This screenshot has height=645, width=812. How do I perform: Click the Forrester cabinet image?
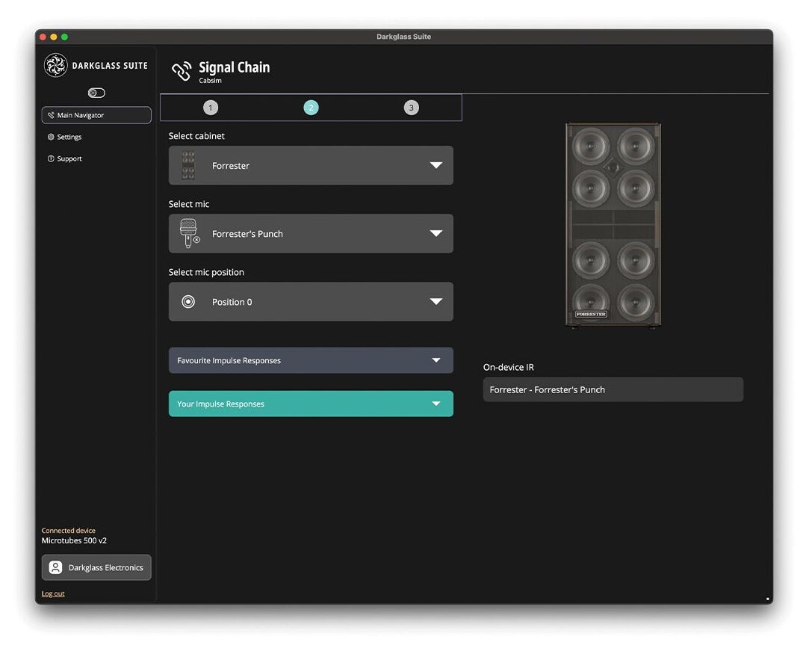pos(613,226)
